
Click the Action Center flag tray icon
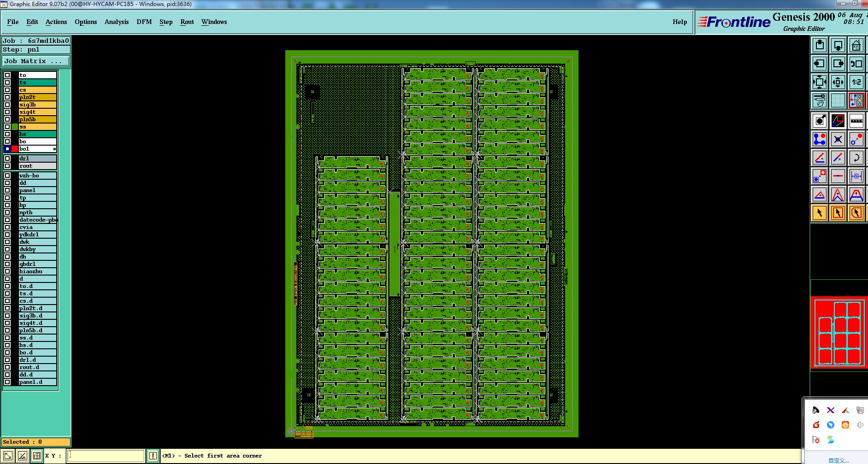click(816, 440)
